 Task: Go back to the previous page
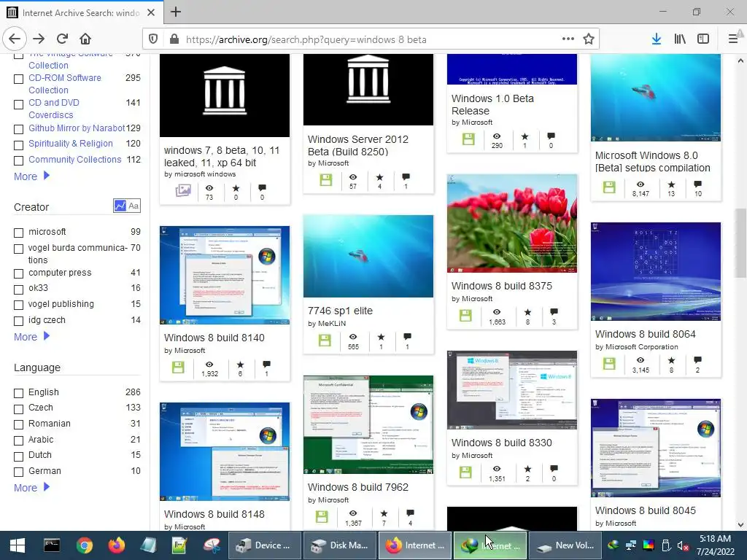(15, 39)
